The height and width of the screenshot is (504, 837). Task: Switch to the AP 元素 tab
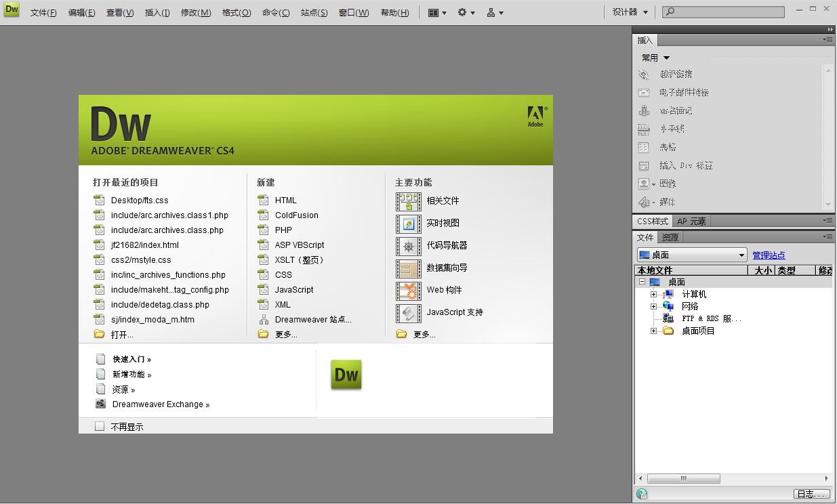pos(691,222)
